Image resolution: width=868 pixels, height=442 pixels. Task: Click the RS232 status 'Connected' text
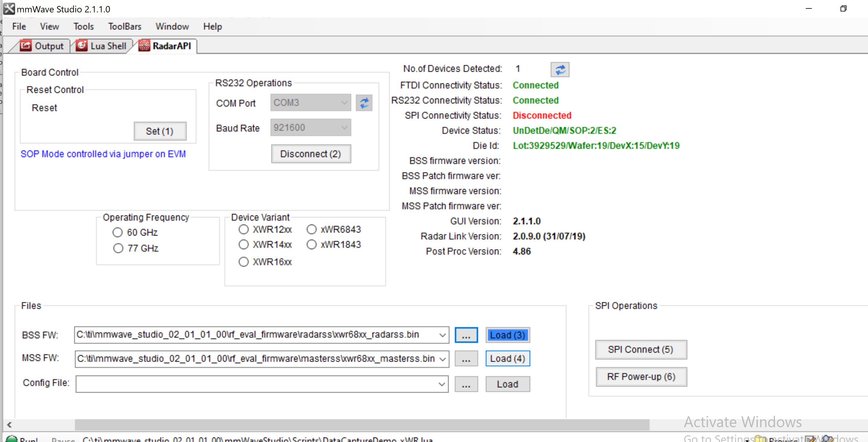(535, 101)
